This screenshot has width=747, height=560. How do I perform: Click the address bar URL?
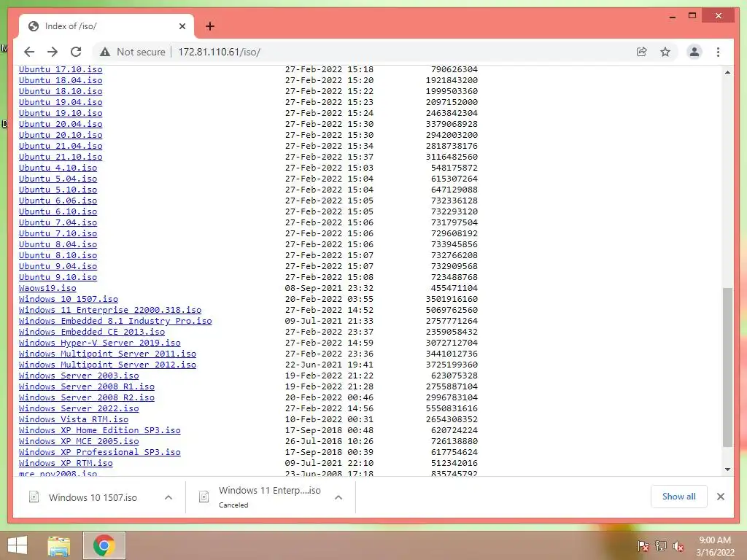pos(219,52)
